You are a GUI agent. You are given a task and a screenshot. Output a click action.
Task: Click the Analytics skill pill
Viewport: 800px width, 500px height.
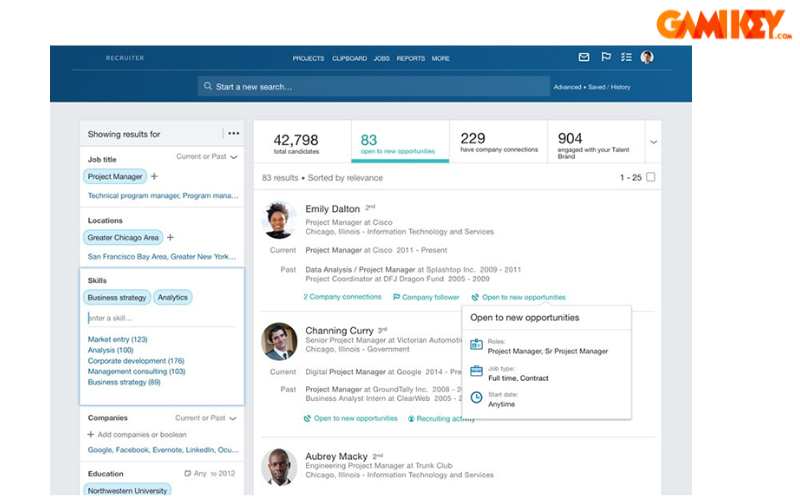pos(172,297)
